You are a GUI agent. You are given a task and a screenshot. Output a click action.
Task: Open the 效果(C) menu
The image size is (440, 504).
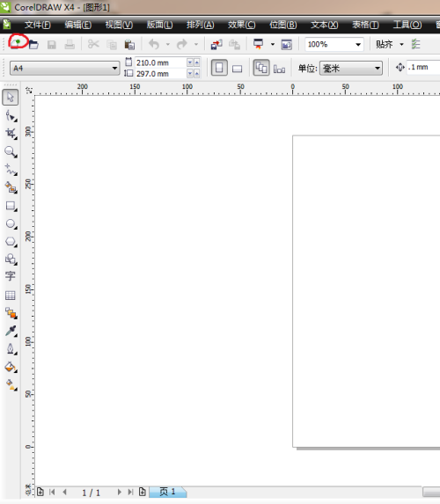241,25
